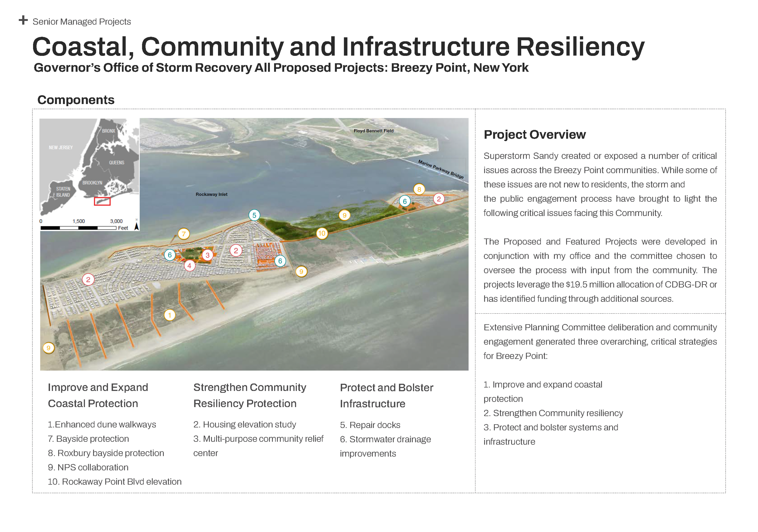The width and height of the screenshot is (758, 532).
Task: Click the scale bar below the inset map
Action: click(x=78, y=228)
